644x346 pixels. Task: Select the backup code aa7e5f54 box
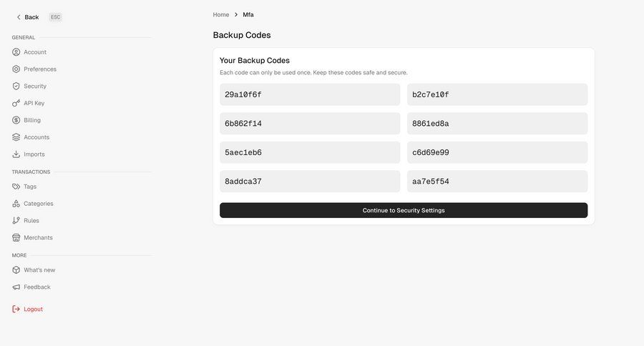pos(497,182)
